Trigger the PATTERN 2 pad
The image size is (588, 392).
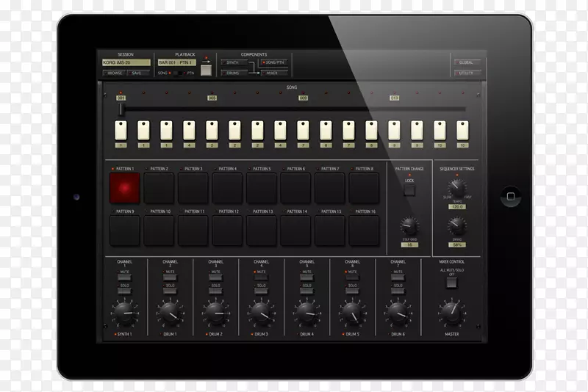[x=159, y=188]
